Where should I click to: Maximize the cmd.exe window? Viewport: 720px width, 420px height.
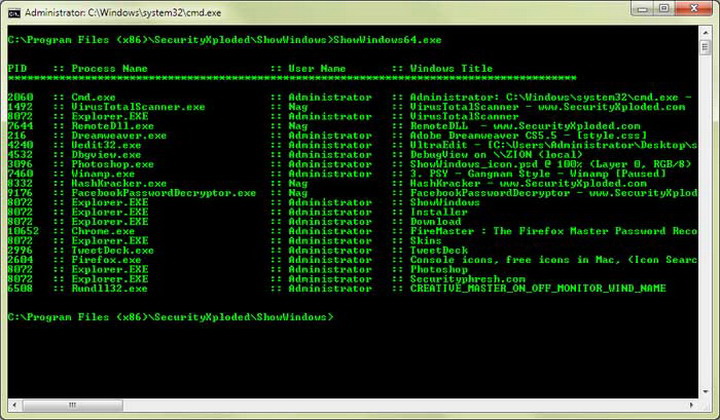click(664, 9)
